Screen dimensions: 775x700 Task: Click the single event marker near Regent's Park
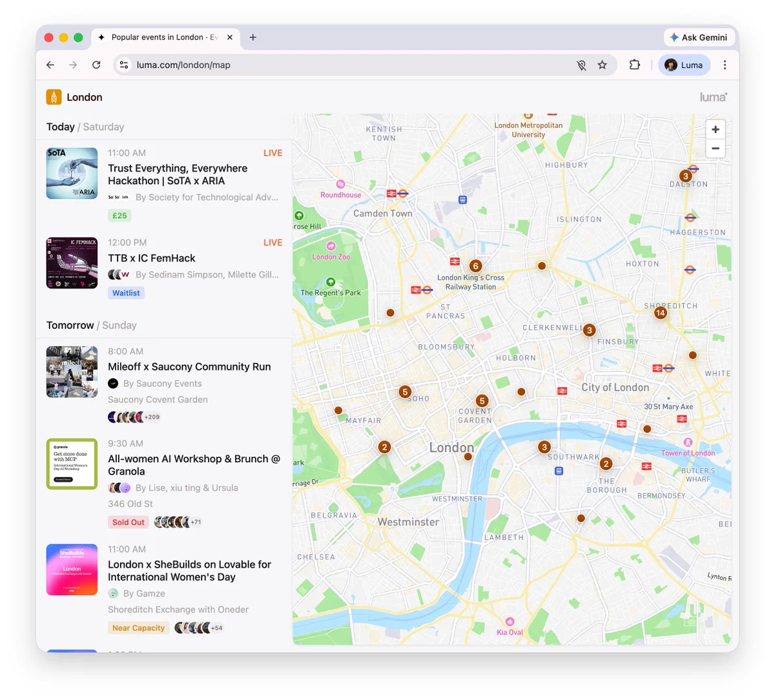tap(390, 313)
